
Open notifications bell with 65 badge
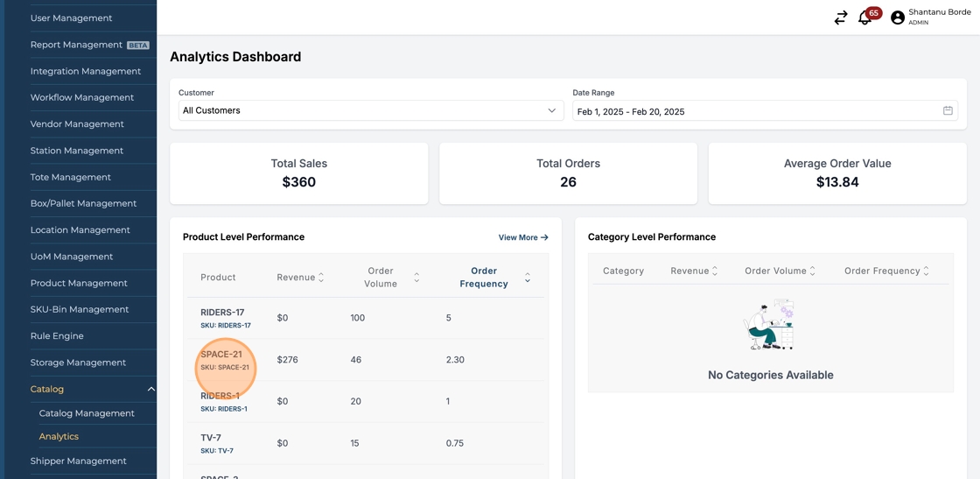[x=864, y=18]
